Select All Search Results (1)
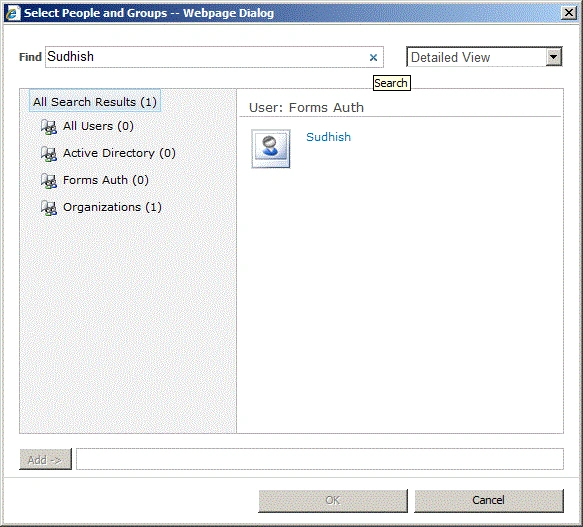 [95, 102]
